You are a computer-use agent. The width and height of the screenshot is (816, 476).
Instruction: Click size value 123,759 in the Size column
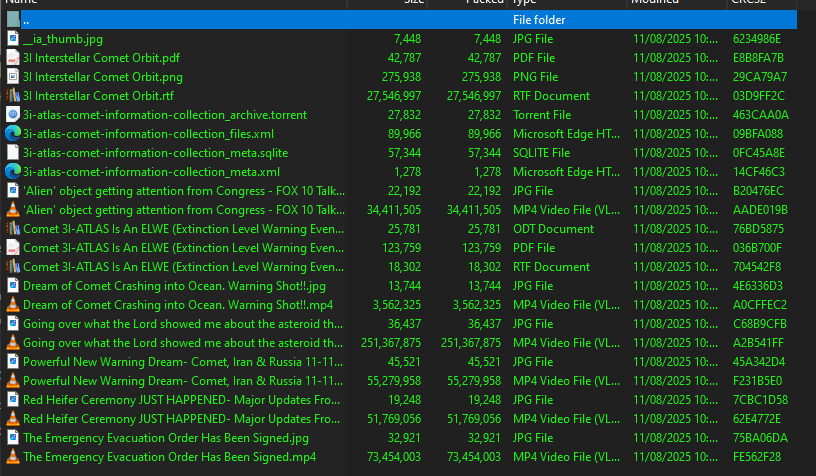click(x=401, y=248)
